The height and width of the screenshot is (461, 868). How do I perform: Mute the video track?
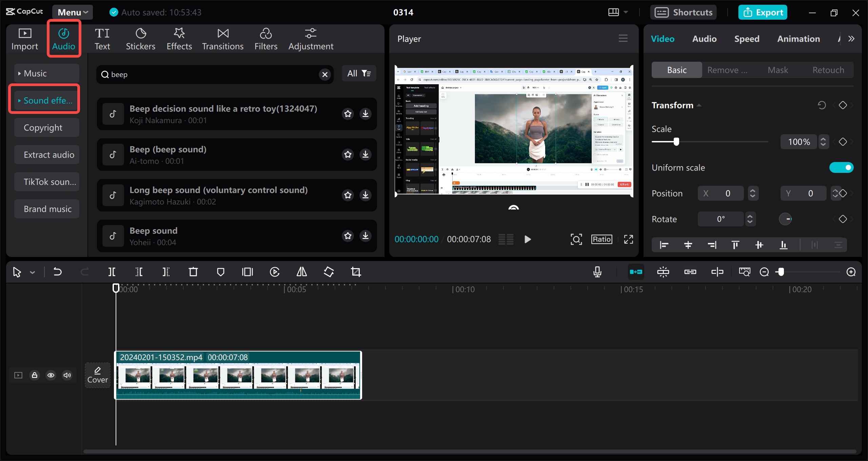tap(67, 375)
